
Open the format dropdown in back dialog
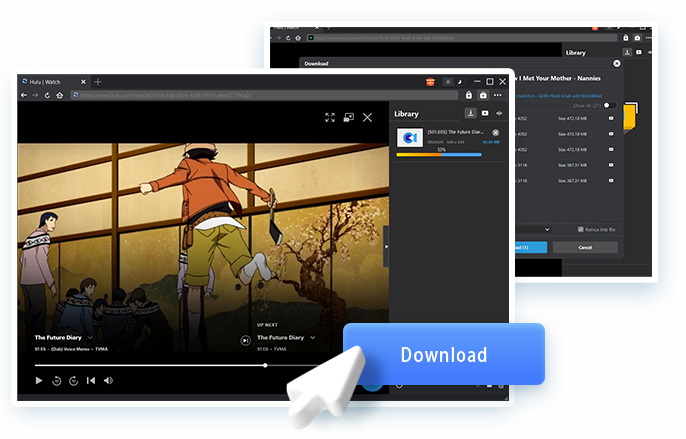point(547,229)
